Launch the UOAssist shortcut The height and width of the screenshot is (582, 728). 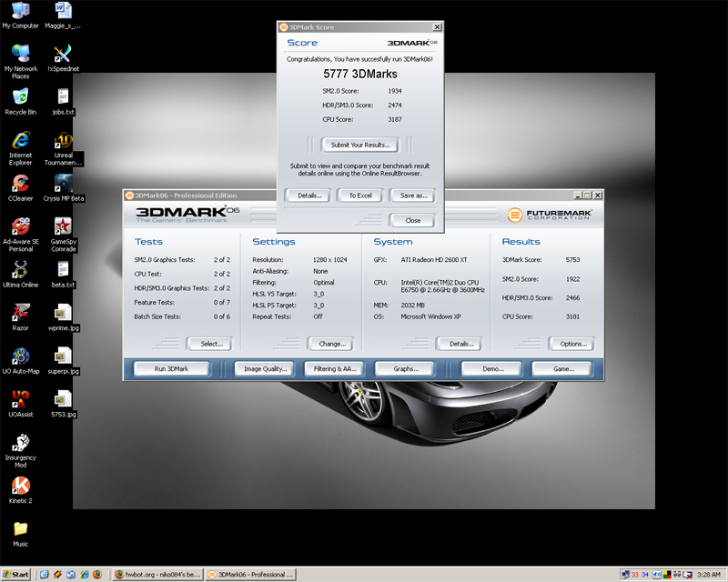pos(20,404)
